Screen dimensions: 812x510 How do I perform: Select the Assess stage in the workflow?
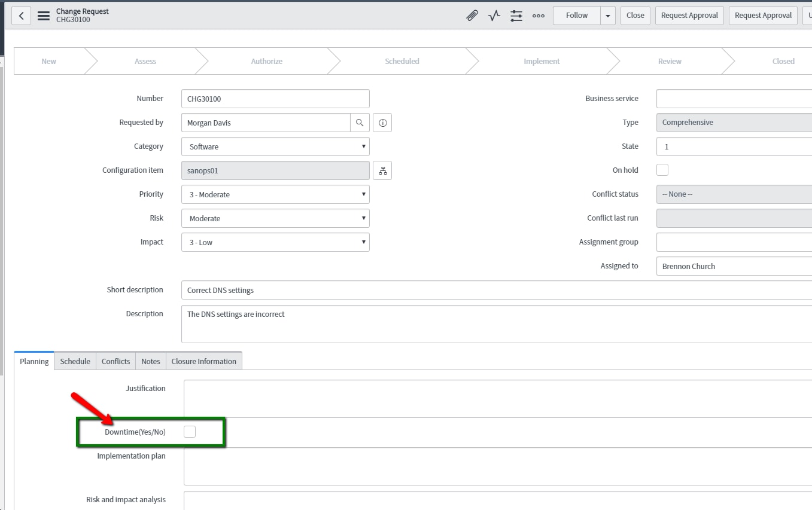click(145, 61)
